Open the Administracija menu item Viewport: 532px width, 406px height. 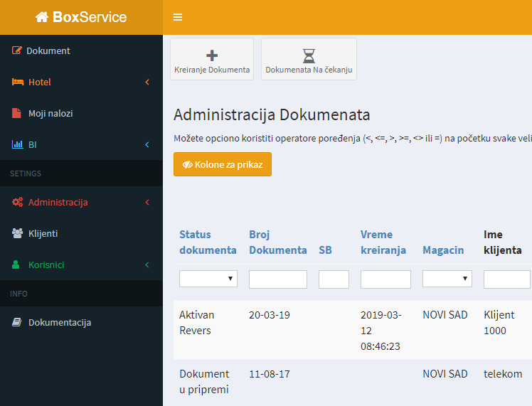pos(81,202)
